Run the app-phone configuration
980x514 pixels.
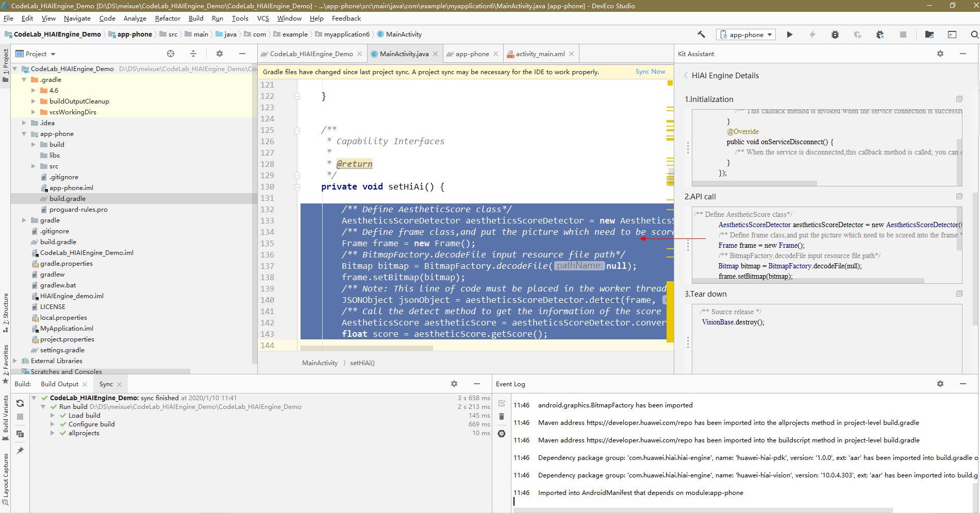click(x=789, y=35)
